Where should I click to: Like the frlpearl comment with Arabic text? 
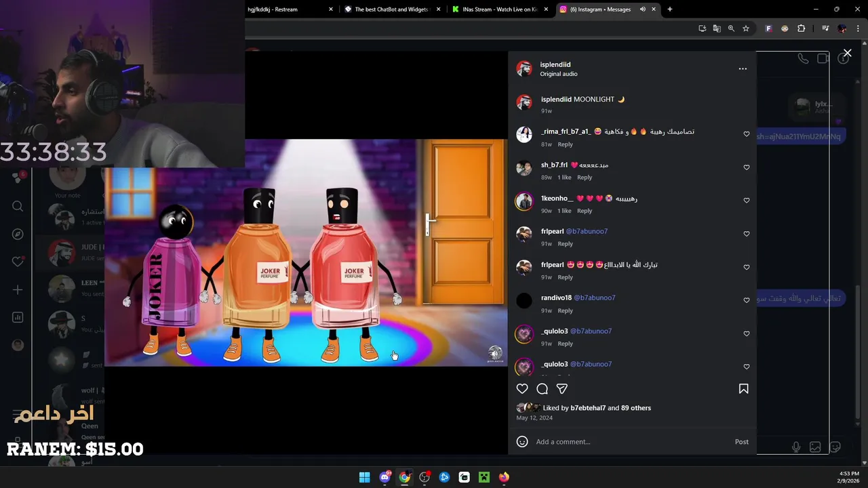coord(747,267)
